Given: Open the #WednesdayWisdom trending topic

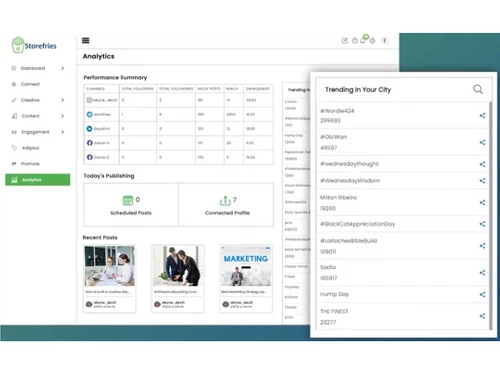Looking at the screenshot, I should click(350, 181).
